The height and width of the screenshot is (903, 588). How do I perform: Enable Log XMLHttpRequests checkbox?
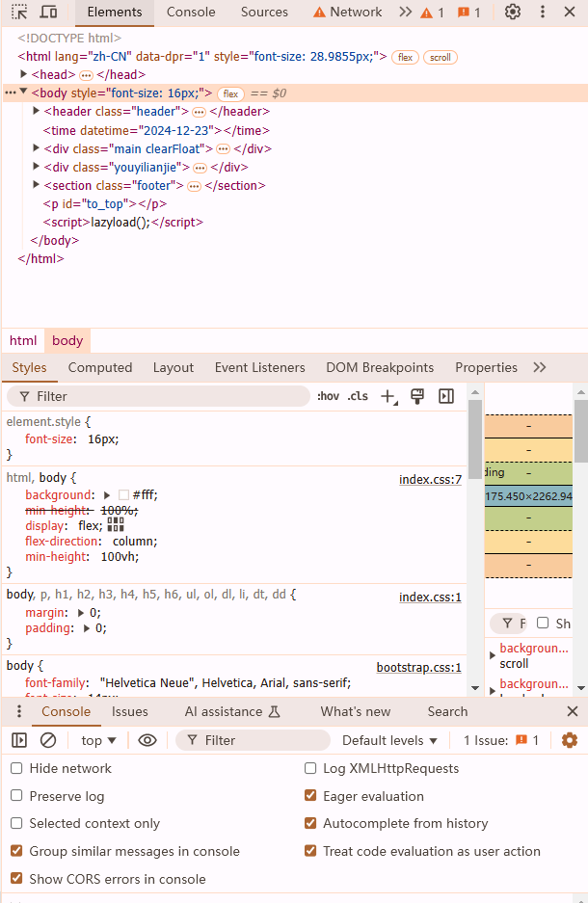(310, 768)
